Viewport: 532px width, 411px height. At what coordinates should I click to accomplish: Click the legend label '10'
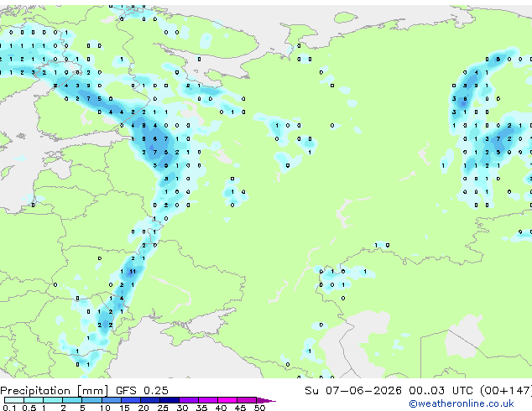[x=105, y=408]
